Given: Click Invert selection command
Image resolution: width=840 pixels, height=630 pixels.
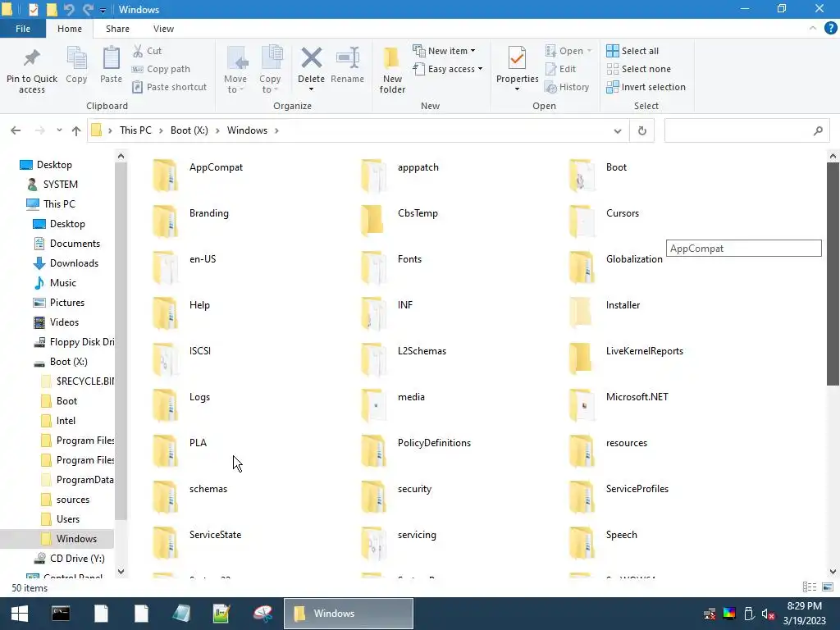Looking at the screenshot, I should pyautogui.click(x=646, y=87).
